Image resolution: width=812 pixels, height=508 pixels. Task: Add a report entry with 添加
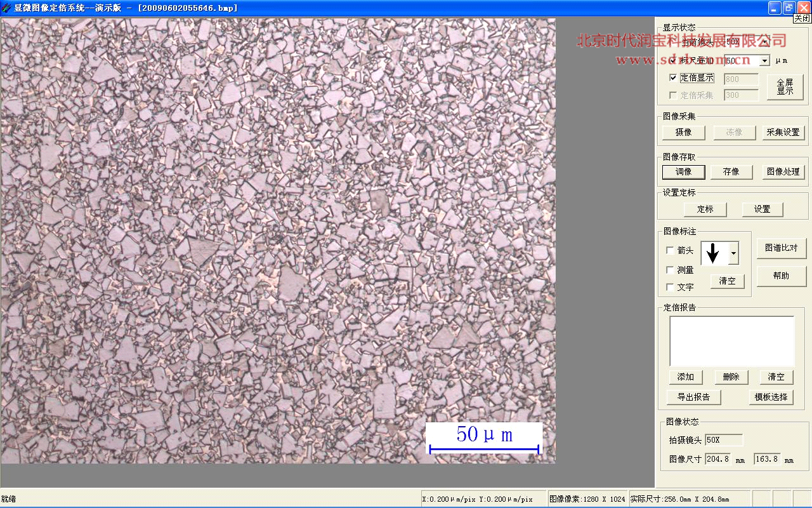tap(686, 377)
